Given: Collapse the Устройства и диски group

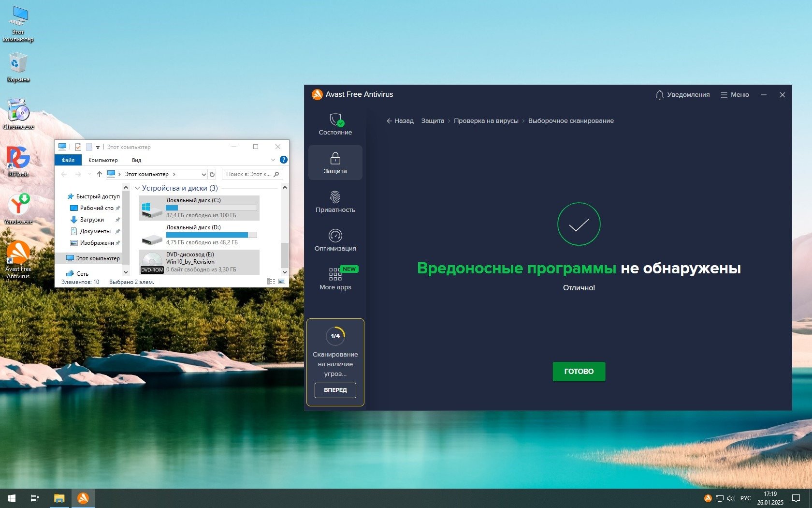Looking at the screenshot, I should coord(137,188).
